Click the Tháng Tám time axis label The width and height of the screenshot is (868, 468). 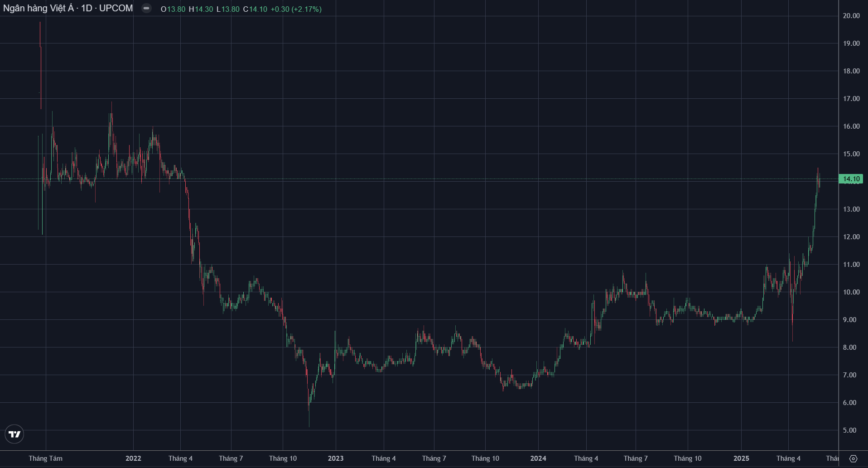(46, 458)
